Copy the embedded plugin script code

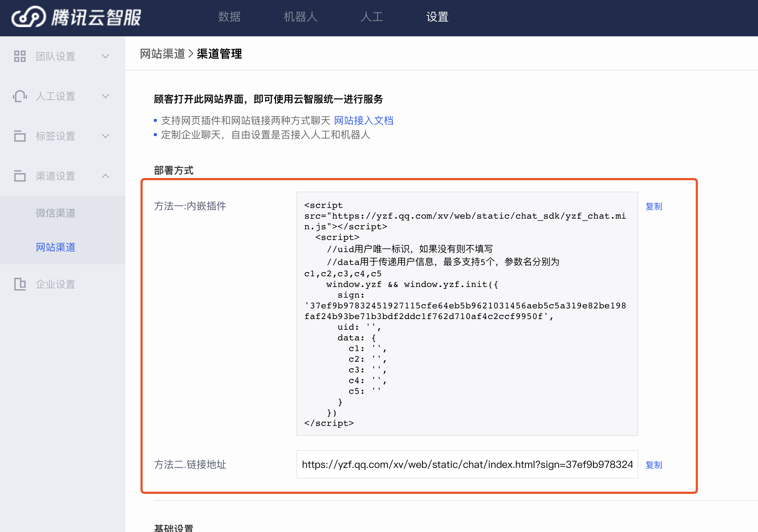(x=654, y=206)
